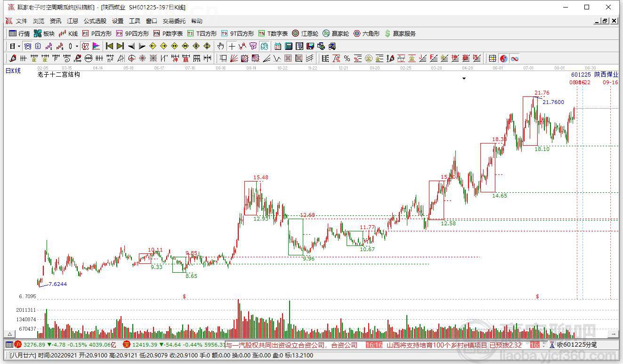Open the 江恩轮 Gann wheel
Screen dimensions: 623x364
click(305, 33)
